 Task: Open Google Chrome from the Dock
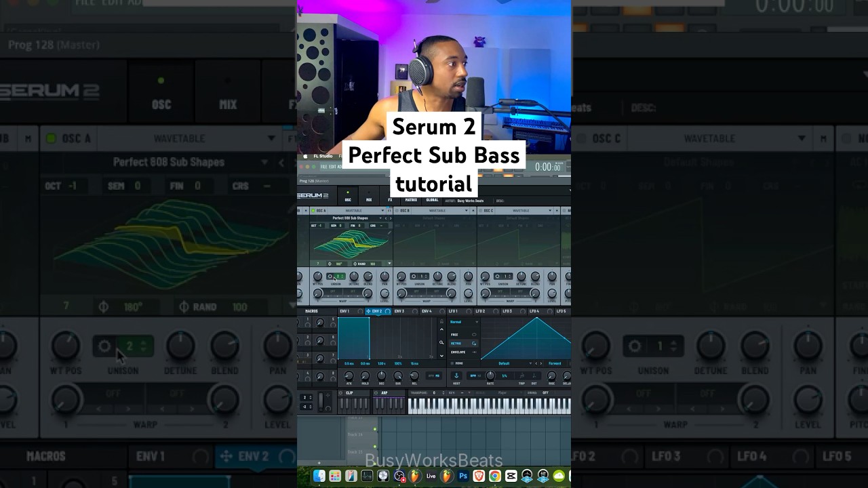point(495,476)
